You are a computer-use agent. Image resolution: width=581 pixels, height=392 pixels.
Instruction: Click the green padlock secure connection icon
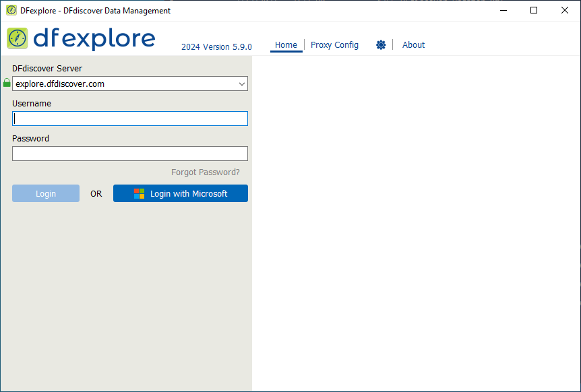pos(7,83)
